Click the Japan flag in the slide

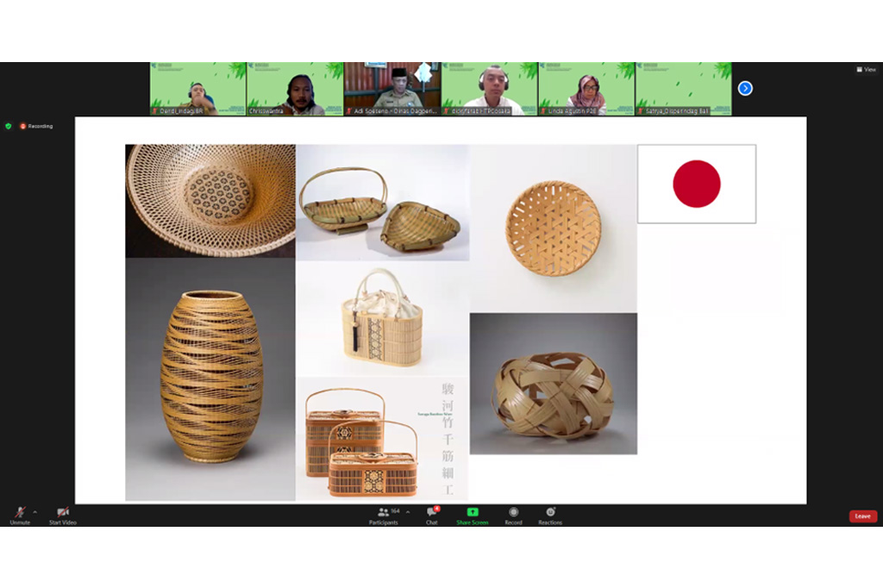coord(696,184)
